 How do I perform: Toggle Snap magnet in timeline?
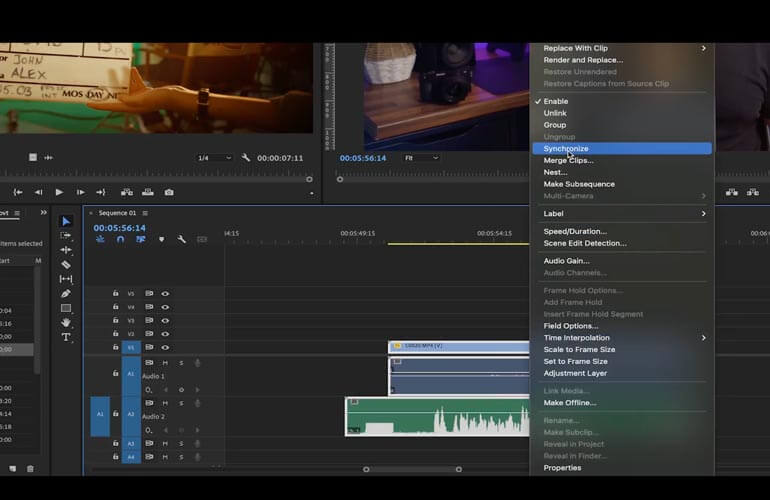tap(120, 239)
